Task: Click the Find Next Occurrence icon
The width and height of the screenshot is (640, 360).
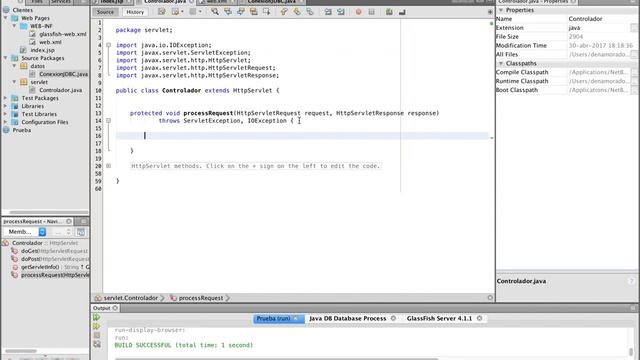Action: coord(241,12)
